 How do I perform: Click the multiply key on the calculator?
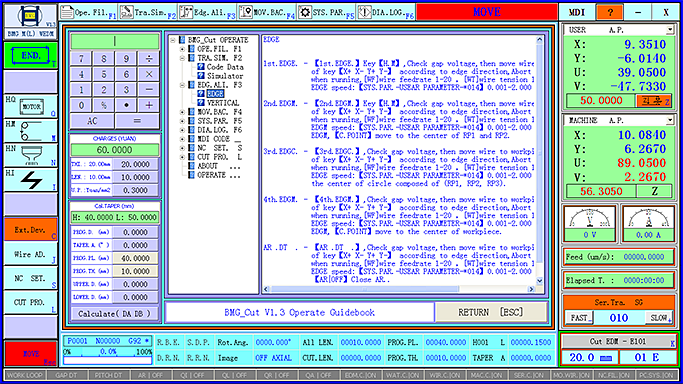149,74
